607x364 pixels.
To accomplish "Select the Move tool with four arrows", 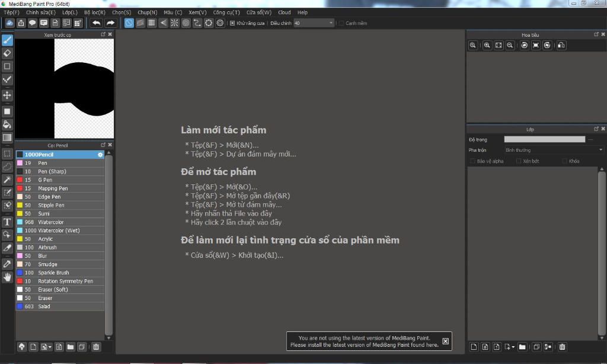I will click(7, 95).
